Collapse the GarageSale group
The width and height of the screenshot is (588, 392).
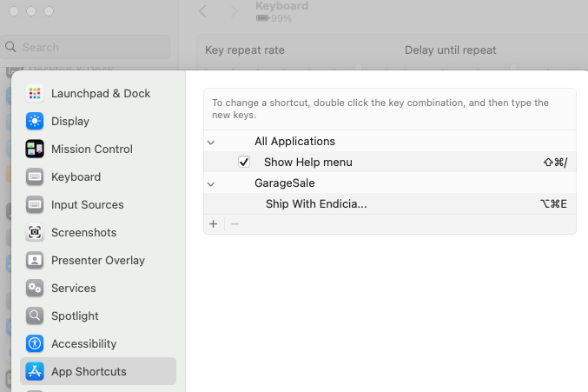pos(210,183)
